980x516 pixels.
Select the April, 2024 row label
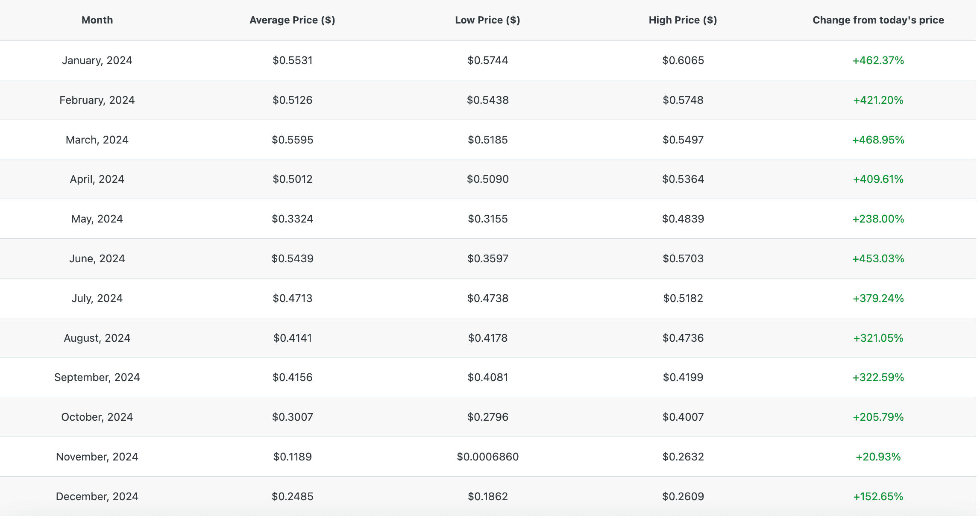tap(97, 179)
